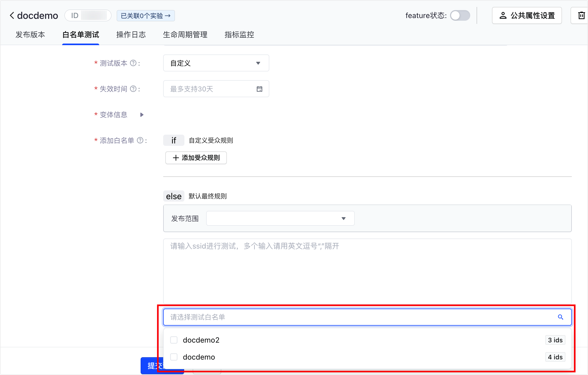Image resolution: width=588 pixels, height=375 pixels.
Task: Click the help icon next to 添加白名单
Action: [x=140, y=140]
